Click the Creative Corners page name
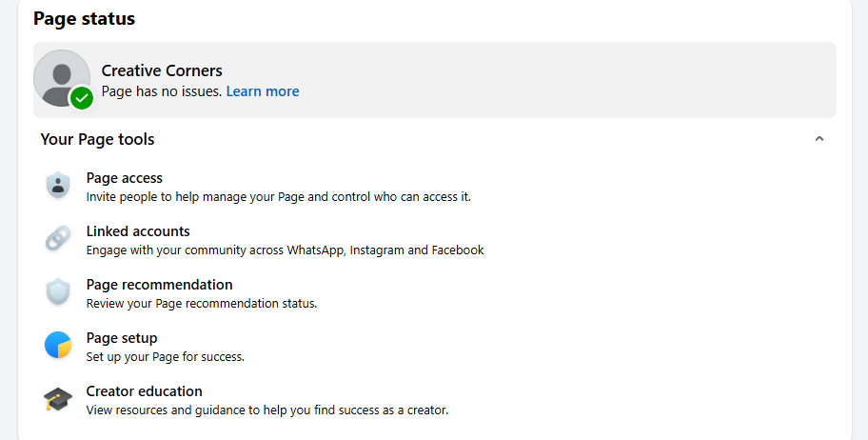Image resolution: width=868 pixels, height=440 pixels. (162, 70)
